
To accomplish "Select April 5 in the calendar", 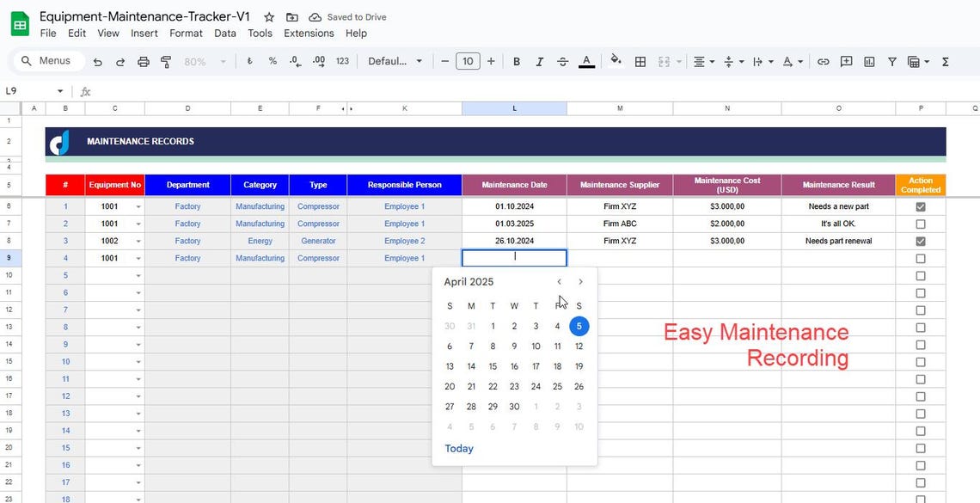I will click(579, 326).
